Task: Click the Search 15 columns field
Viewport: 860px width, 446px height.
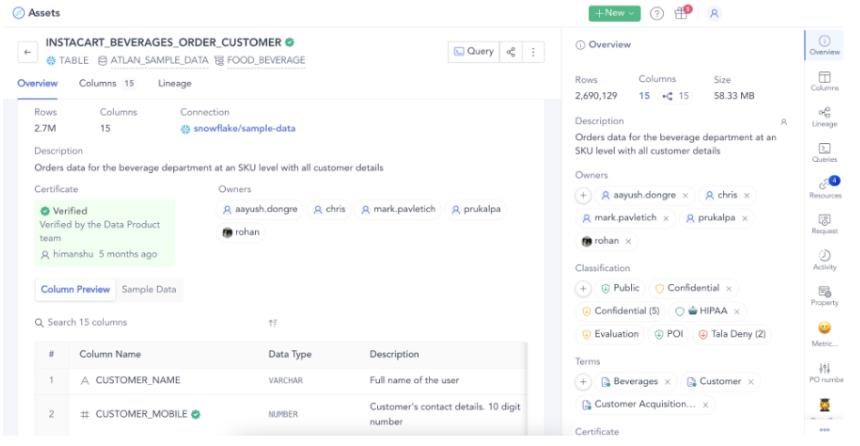Action: coord(148,323)
